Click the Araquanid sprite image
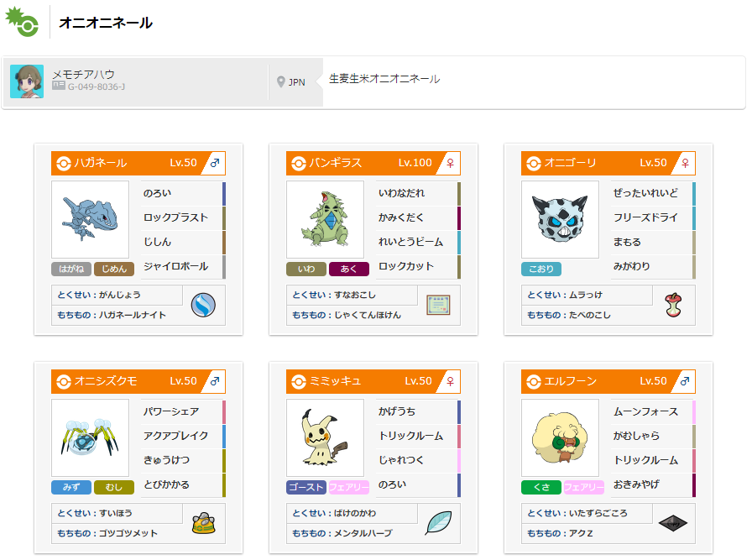Screen dimensions: 752x560 [90, 437]
